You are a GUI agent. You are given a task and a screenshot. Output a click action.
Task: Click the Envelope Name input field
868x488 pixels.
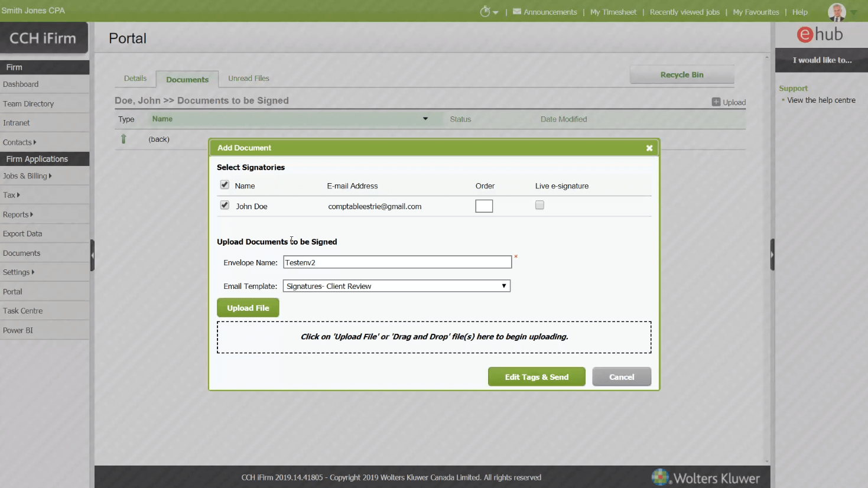(397, 262)
